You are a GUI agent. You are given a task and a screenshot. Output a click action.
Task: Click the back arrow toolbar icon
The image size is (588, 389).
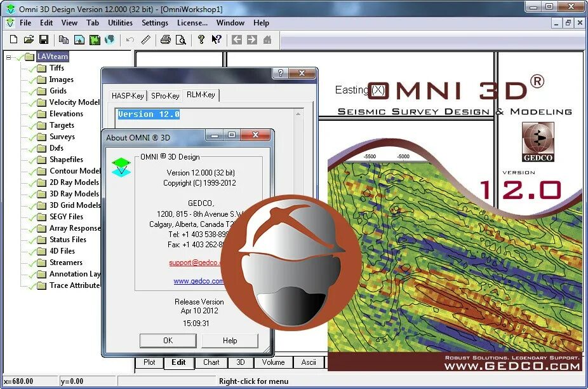coord(237,39)
